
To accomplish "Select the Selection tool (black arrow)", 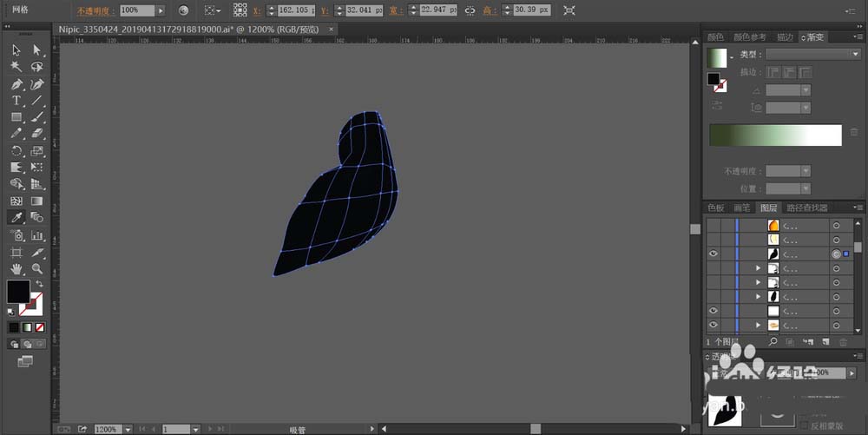I will [16, 50].
